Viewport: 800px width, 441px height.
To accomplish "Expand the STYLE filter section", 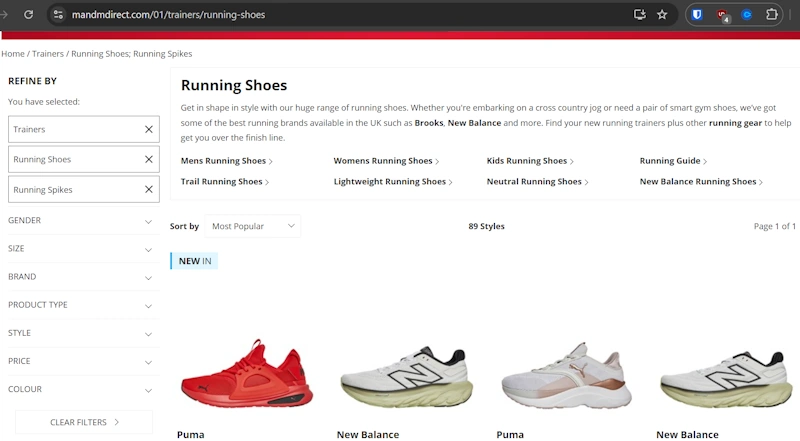I will point(83,333).
